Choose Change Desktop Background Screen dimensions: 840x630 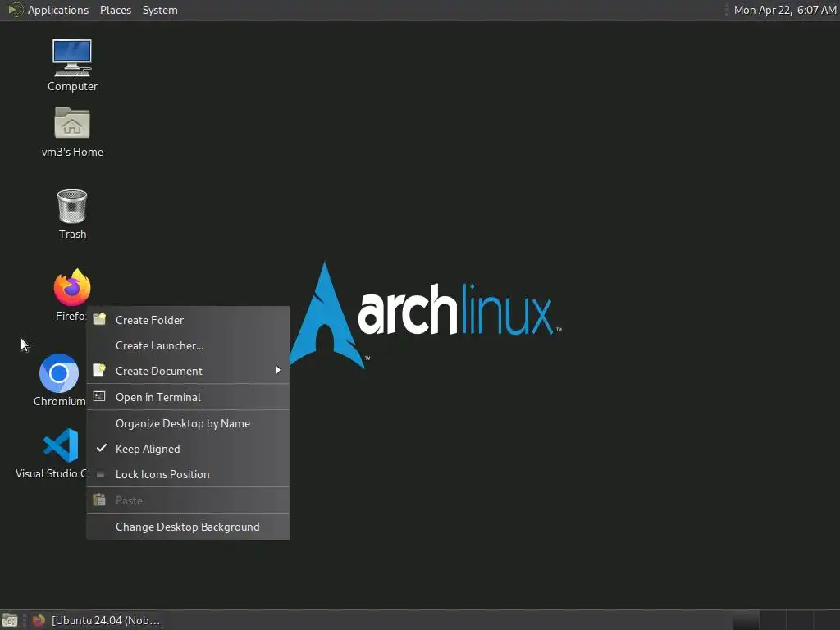tap(188, 527)
